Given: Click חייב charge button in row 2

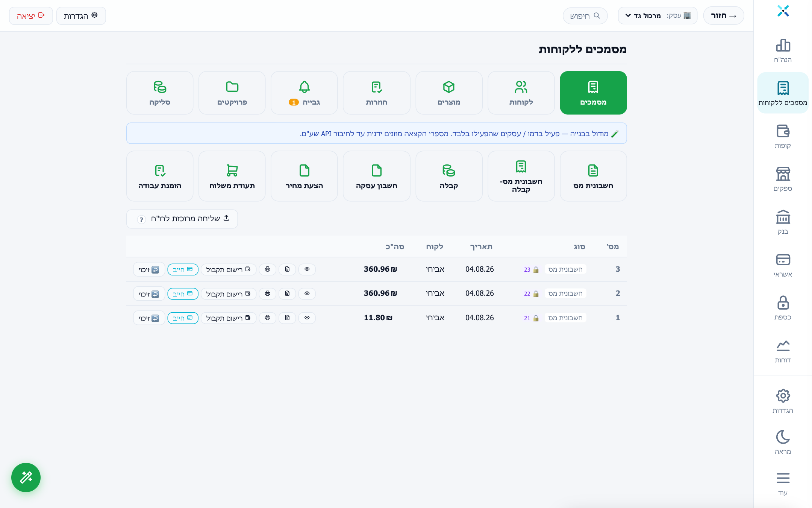Looking at the screenshot, I should pos(183,294).
